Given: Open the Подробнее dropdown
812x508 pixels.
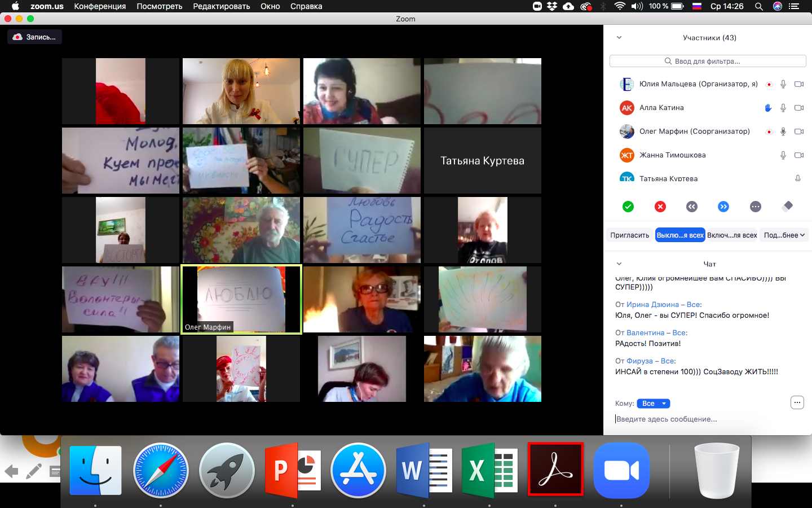Looking at the screenshot, I should coord(784,235).
